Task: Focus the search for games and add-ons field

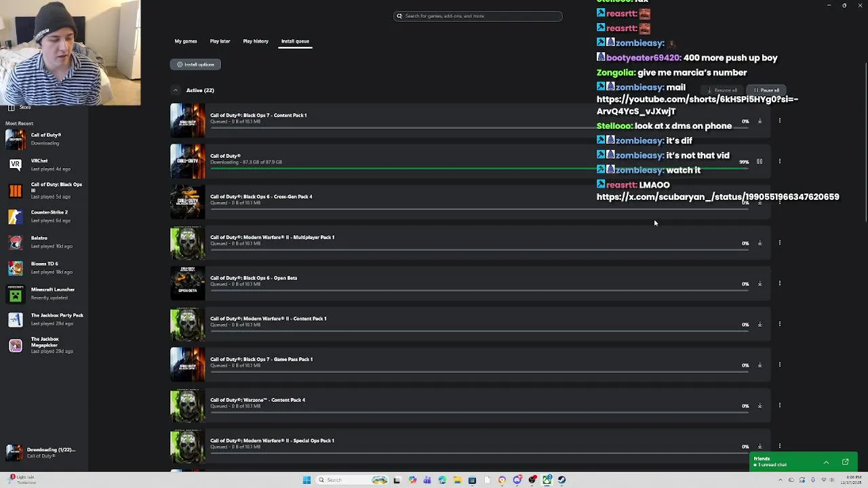Action: point(478,16)
